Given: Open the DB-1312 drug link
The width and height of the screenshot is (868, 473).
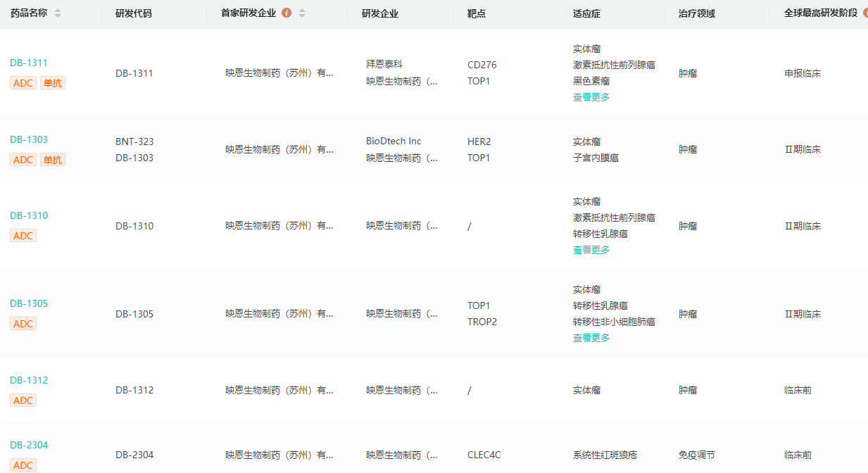Looking at the screenshot, I should 29,380.
